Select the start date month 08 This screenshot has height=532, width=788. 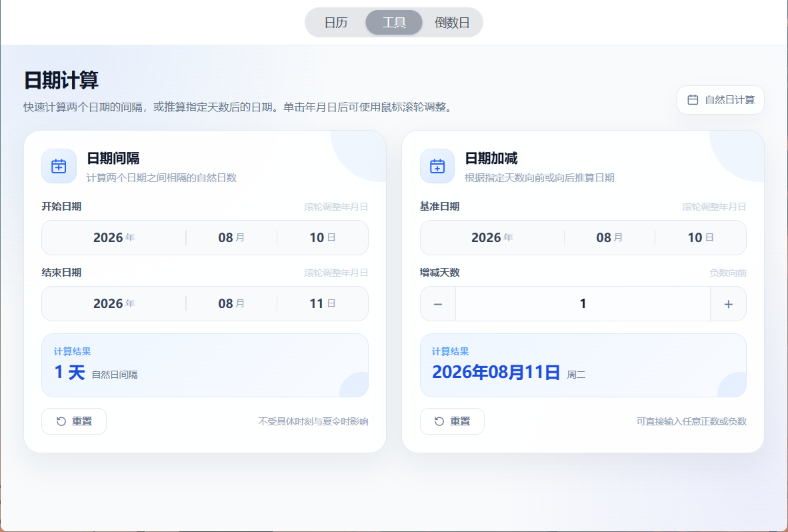(231, 237)
